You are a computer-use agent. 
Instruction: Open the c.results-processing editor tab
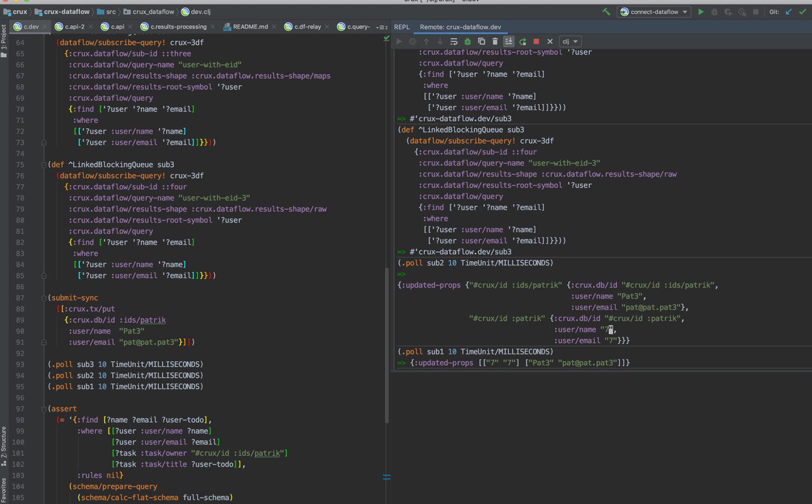[178, 27]
